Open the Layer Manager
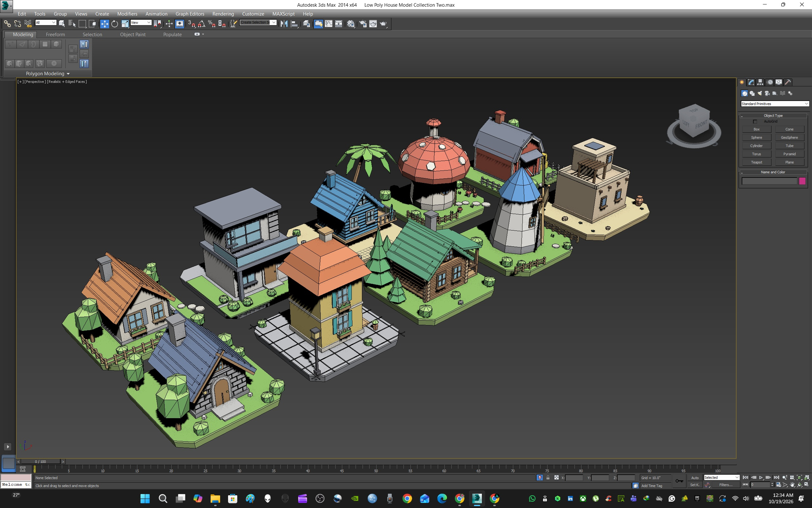Viewport: 812px width, 508px height. (x=306, y=23)
